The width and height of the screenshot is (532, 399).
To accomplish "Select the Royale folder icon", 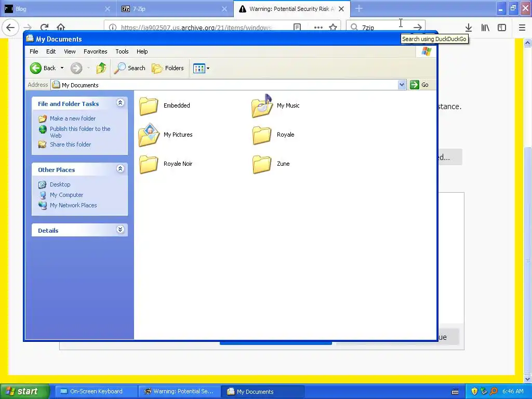I will tap(262, 135).
